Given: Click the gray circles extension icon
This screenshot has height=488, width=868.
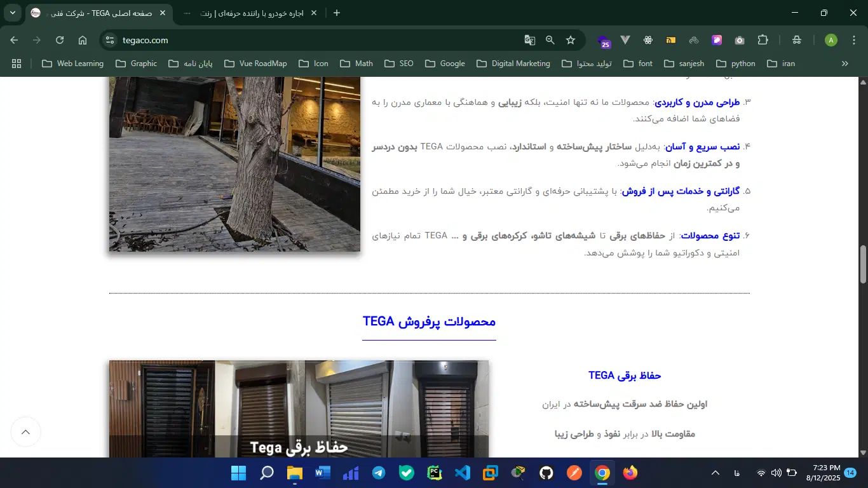Looking at the screenshot, I should tap(694, 40).
